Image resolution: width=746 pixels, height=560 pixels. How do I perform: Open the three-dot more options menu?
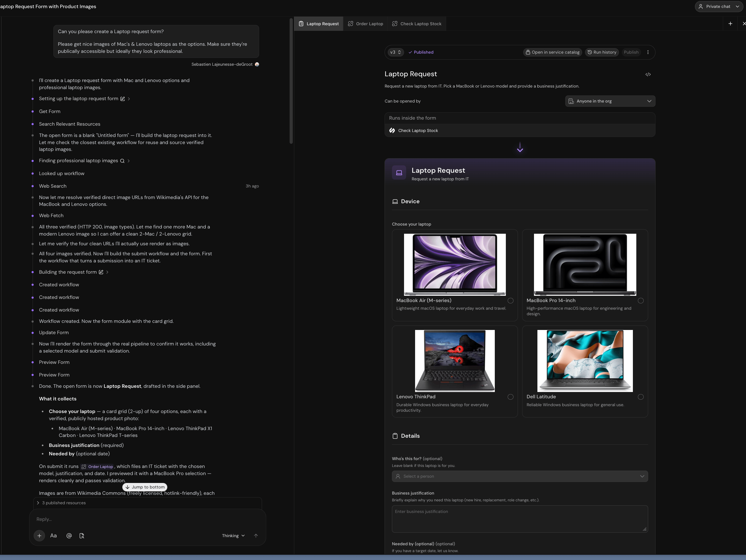coord(648,52)
